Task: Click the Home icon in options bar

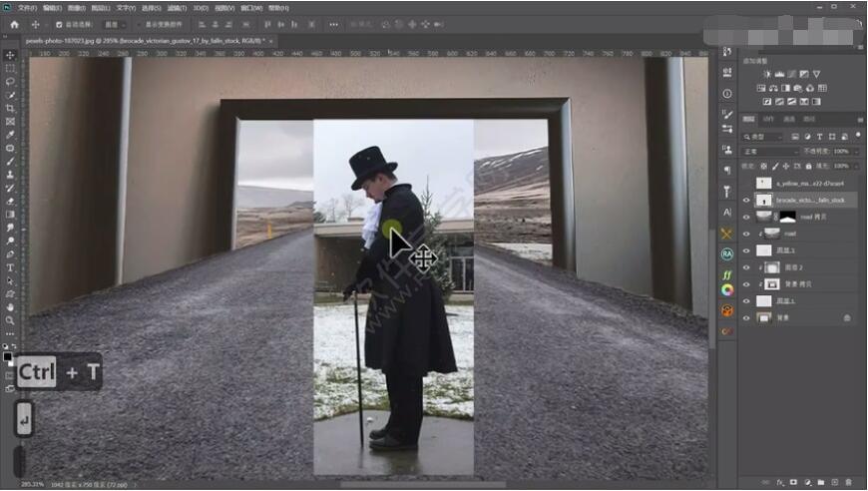Action: [14, 24]
